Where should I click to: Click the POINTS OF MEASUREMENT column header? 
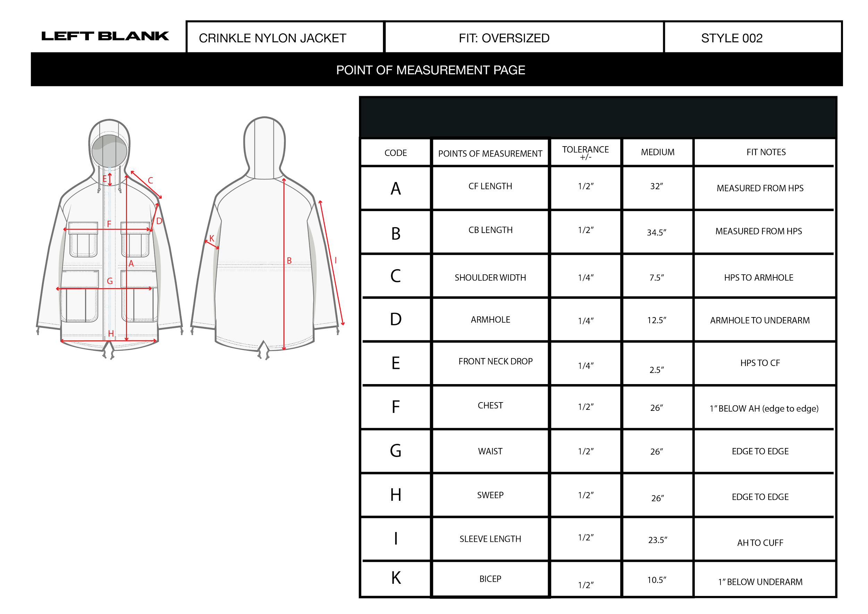click(x=490, y=153)
